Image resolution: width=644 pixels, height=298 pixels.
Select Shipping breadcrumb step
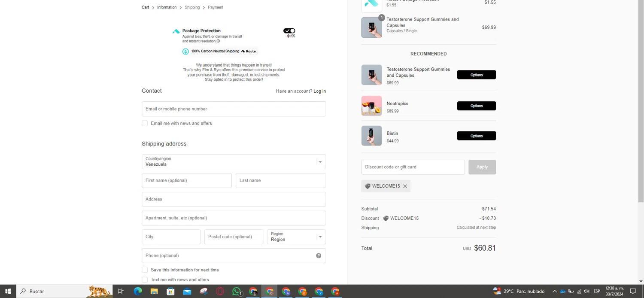pyautogui.click(x=192, y=7)
